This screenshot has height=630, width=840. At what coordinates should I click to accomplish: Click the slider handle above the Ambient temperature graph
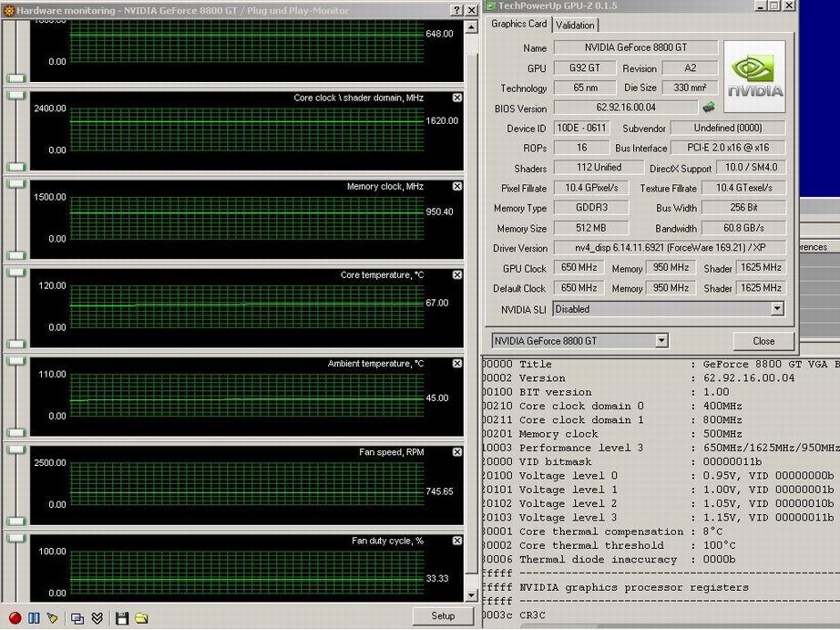point(16,361)
